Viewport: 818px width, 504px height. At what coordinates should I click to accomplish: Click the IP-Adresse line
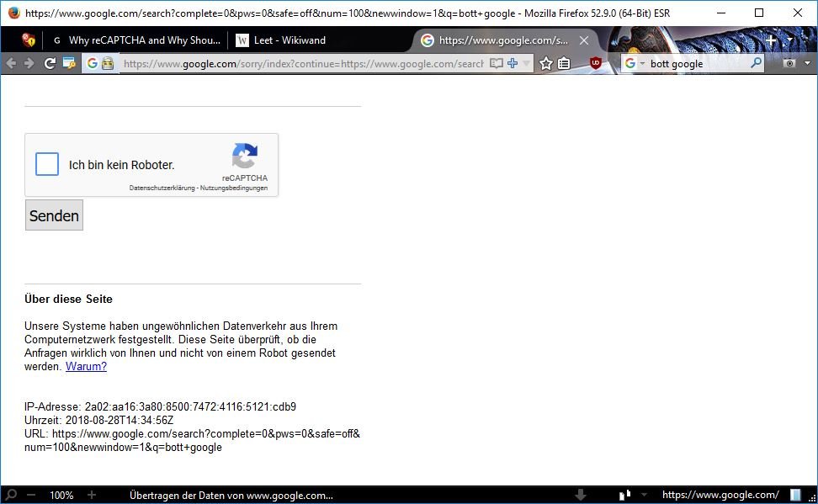point(160,406)
